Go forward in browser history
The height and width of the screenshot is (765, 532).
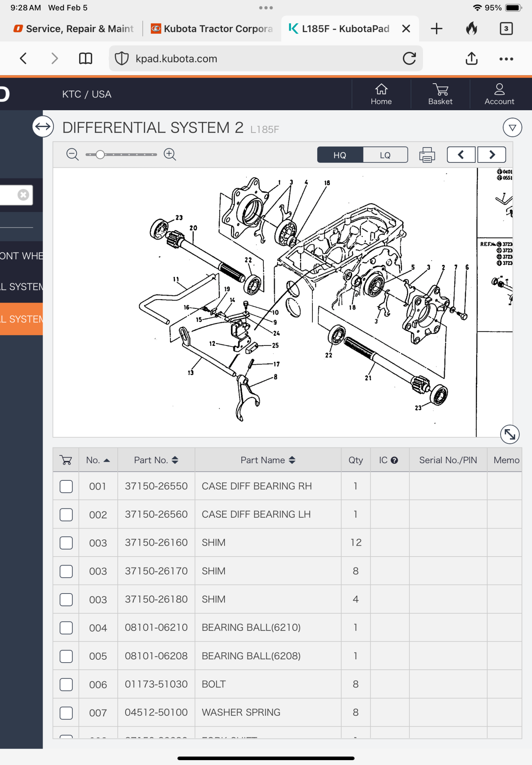coord(55,58)
